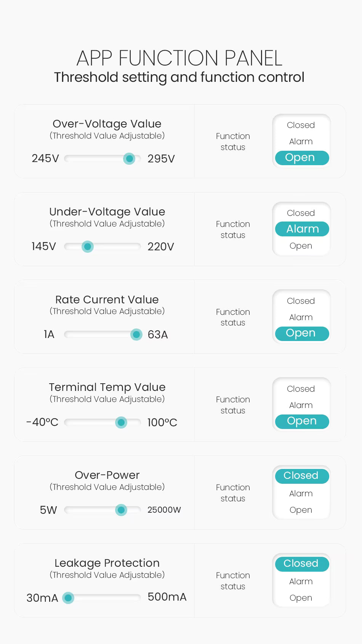362x644 pixels.
Task: Choose Open for Terminal Temp Value
Action: [x=301, y=421]
